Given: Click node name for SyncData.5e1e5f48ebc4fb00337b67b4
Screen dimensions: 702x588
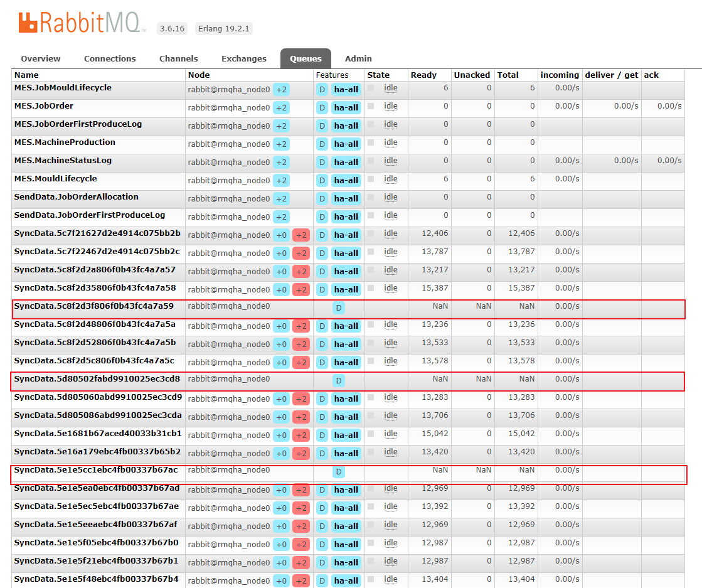Looking at the screenshot, I should coord(229,581).
